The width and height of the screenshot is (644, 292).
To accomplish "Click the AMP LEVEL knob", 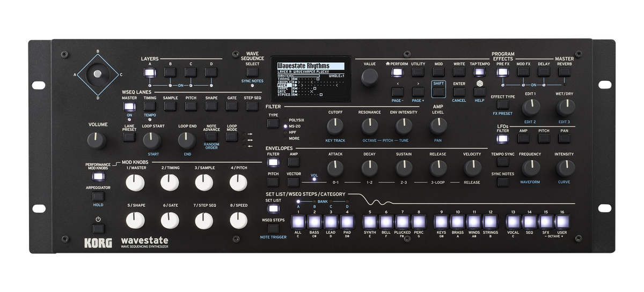I will 438,126.
